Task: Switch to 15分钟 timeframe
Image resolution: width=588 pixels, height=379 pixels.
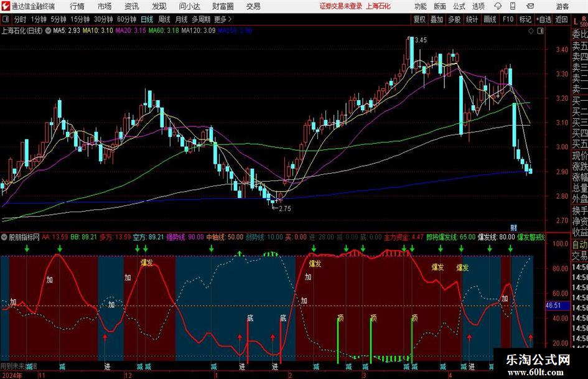Action: [x=80, y=19]
